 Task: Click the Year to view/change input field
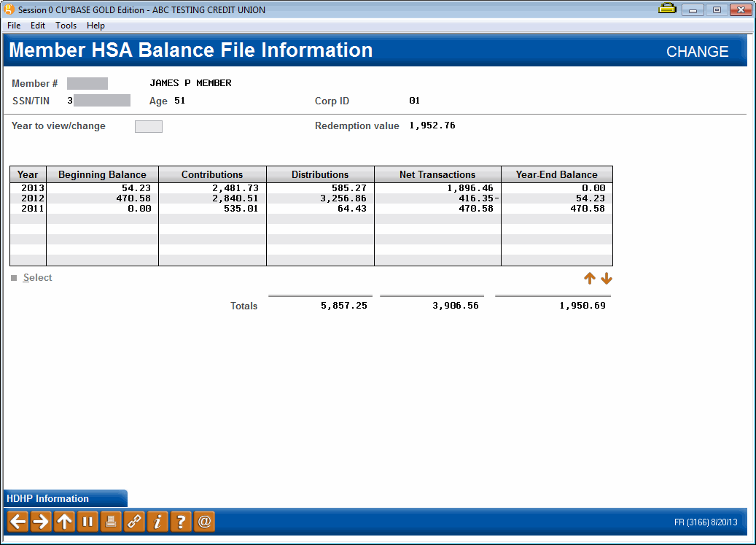(x=148, y=125)
